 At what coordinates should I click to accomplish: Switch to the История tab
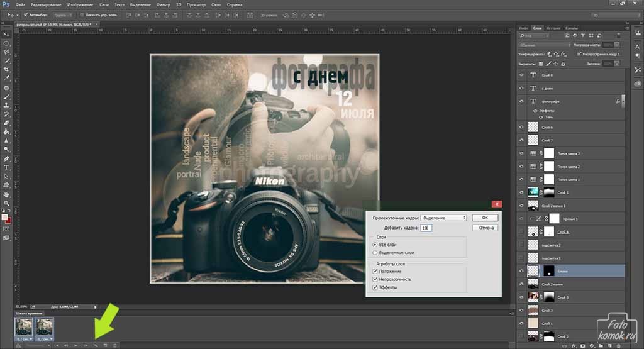[553, 28]
